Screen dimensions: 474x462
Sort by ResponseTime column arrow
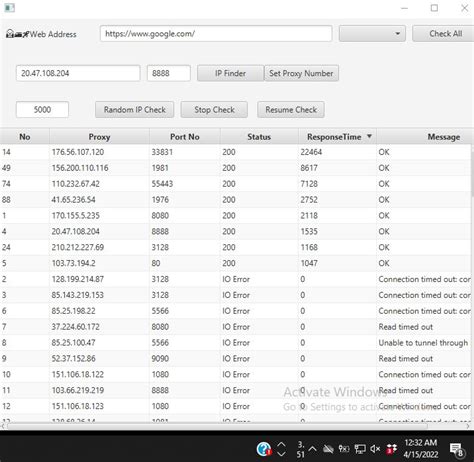click(x=369, y=136)
